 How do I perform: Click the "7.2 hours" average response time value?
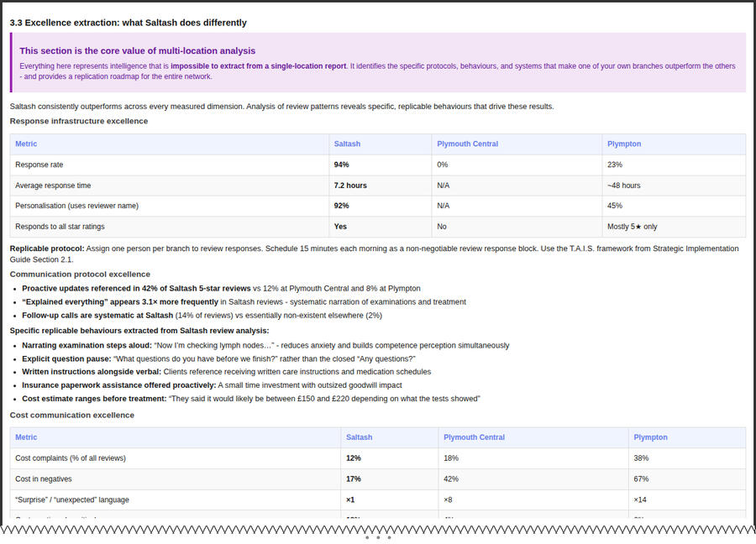pos(350,186)
